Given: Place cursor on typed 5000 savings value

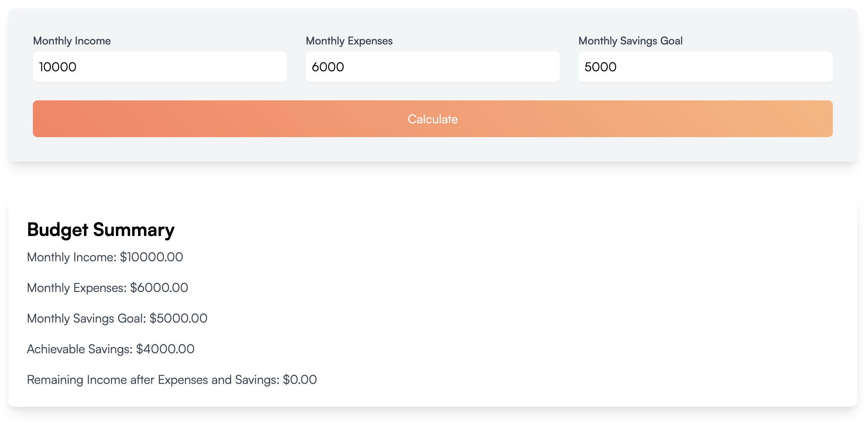Looking at the screenshot, I should (x=600, y=67).
